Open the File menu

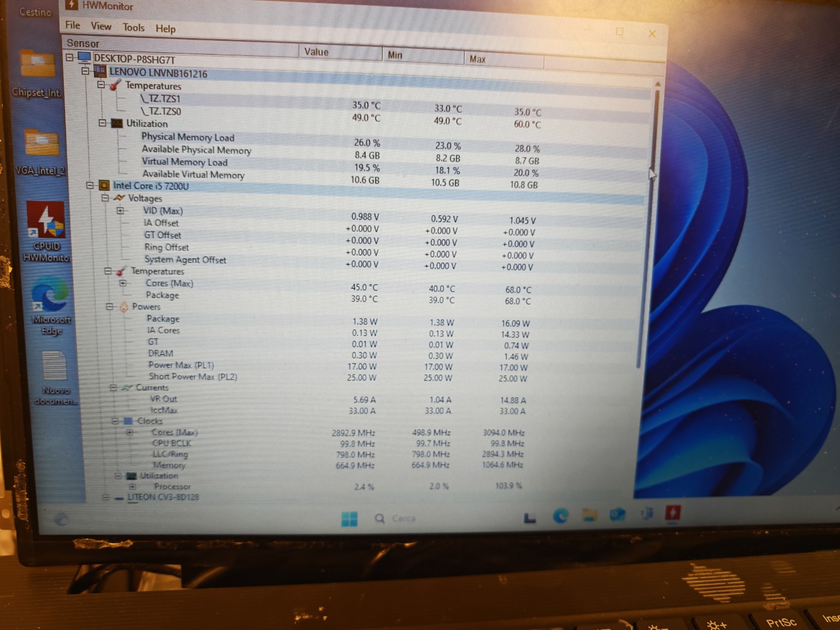coord(72,25)
